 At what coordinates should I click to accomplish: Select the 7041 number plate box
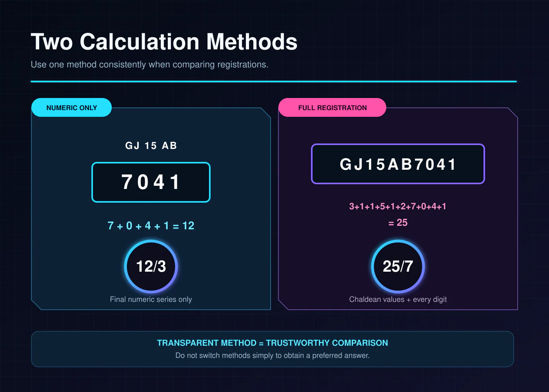pyautogui.click(x=151, y=182)
